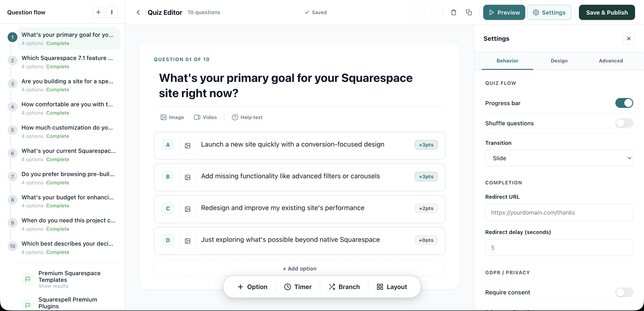644x311 pixels.
Task: Open the Question flow three-dot menu
Action: [x=112, y=12]
